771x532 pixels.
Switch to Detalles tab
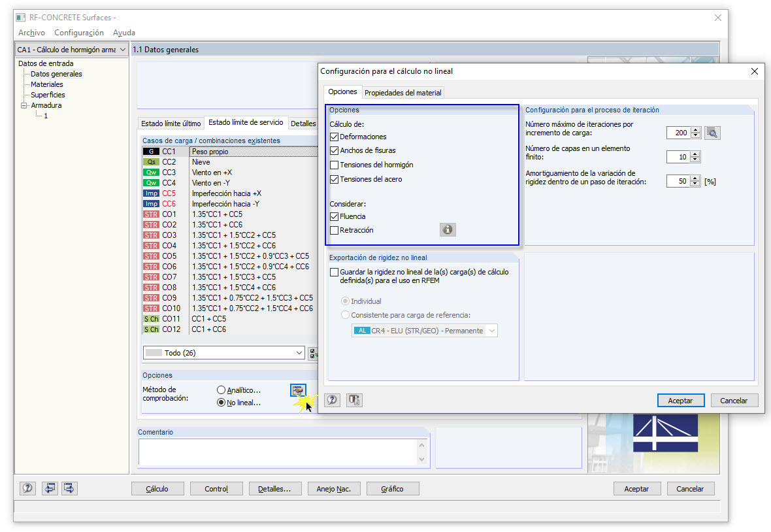303,124
